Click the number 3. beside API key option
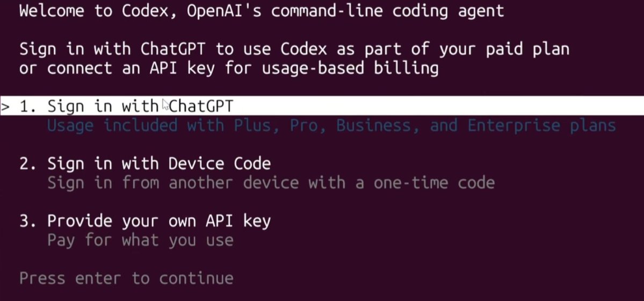 tap(28, 221)
